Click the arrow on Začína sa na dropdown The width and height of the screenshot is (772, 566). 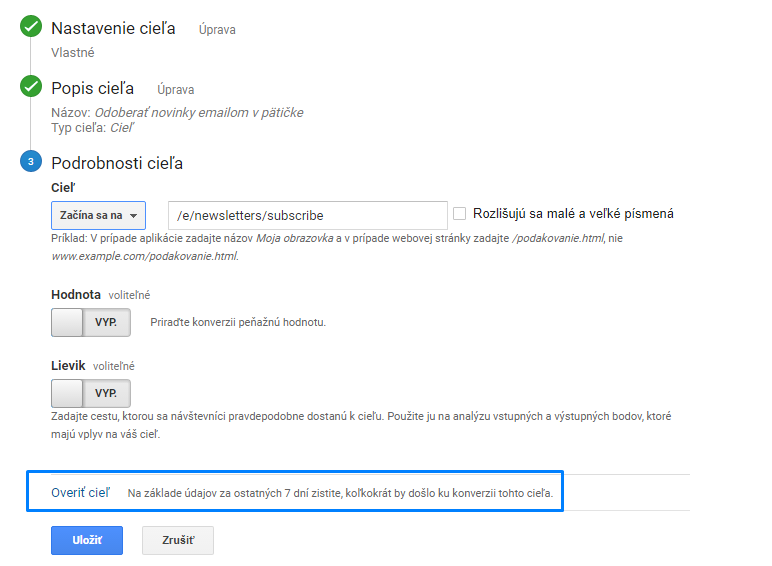tap(133, 216)
